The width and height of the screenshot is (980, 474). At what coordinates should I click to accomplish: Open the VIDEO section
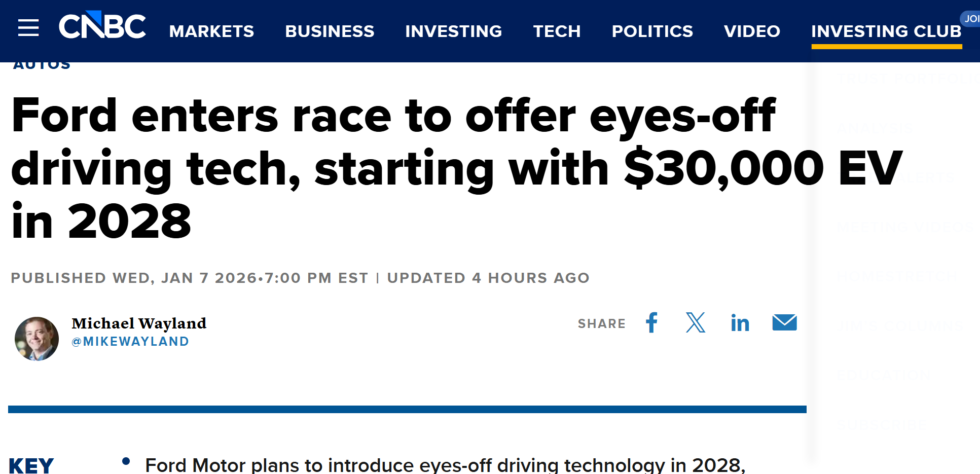point(752,31)
